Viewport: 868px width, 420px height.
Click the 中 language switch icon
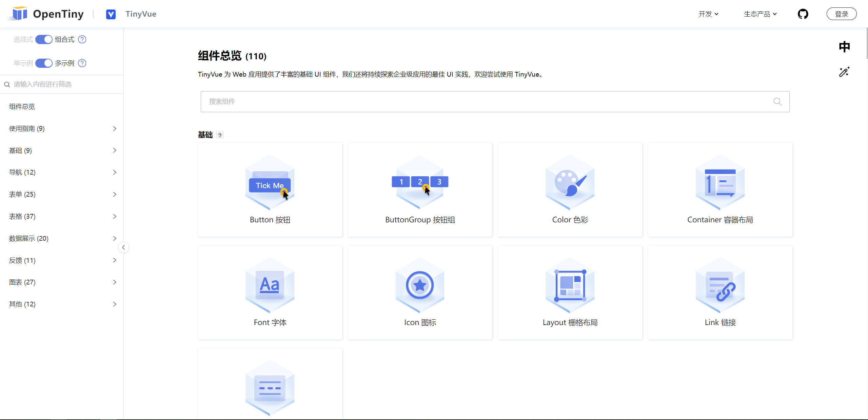[844, 47]
